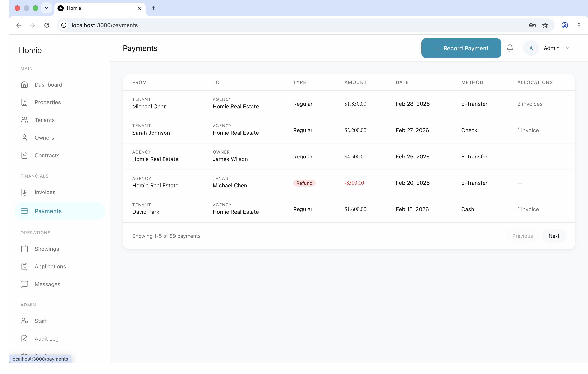Click the Contracts document icon
This screenshot has width=588, height=374.
click(x=24, y=155)
